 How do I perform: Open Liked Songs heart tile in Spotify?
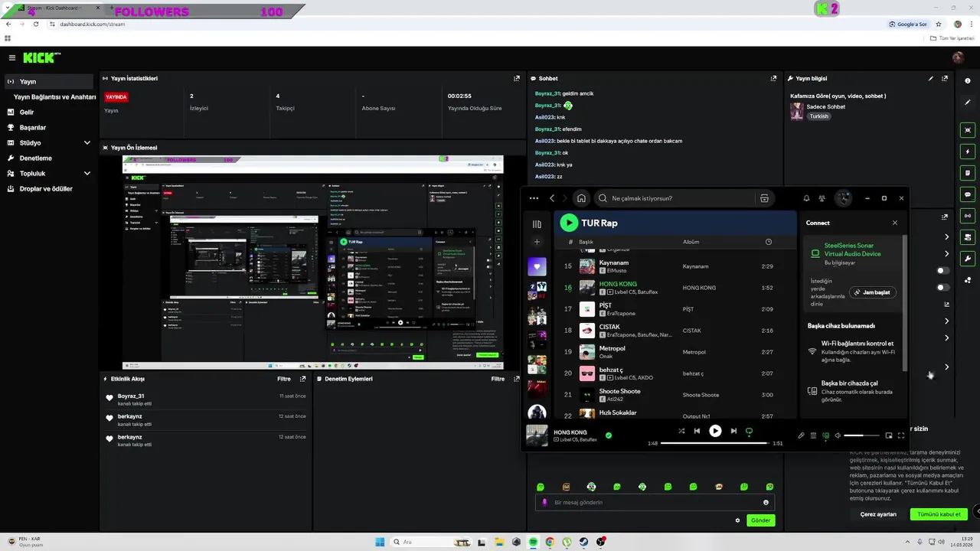coord(537,267)
